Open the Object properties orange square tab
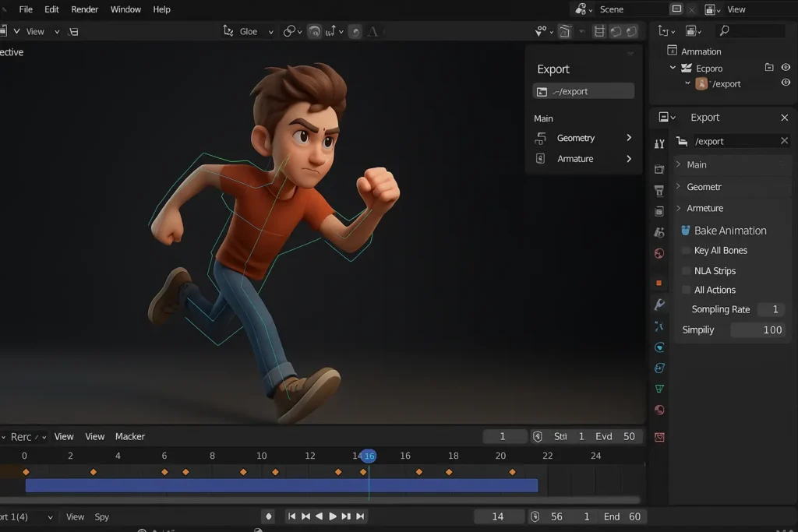The width and height of the screenshot is (798, 532). pos(659,283)
